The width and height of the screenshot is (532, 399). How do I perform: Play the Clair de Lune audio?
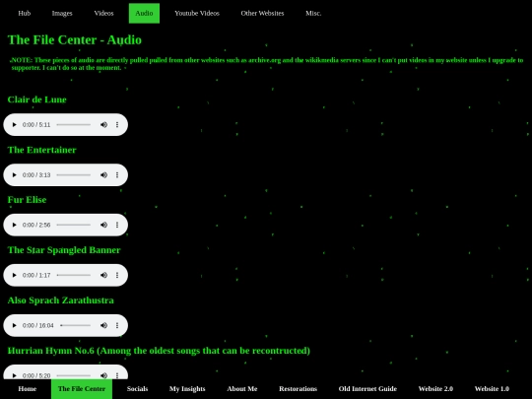pos(14,125)
